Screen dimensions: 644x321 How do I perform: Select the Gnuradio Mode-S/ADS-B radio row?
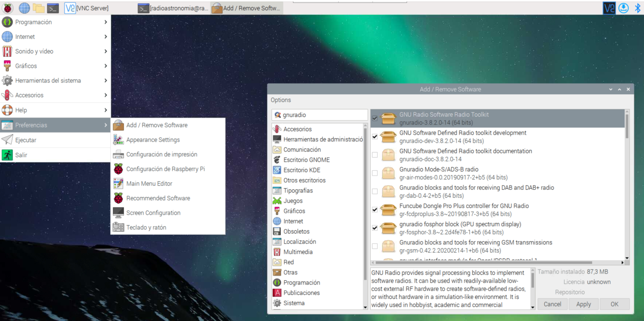[x=498, y=173]
